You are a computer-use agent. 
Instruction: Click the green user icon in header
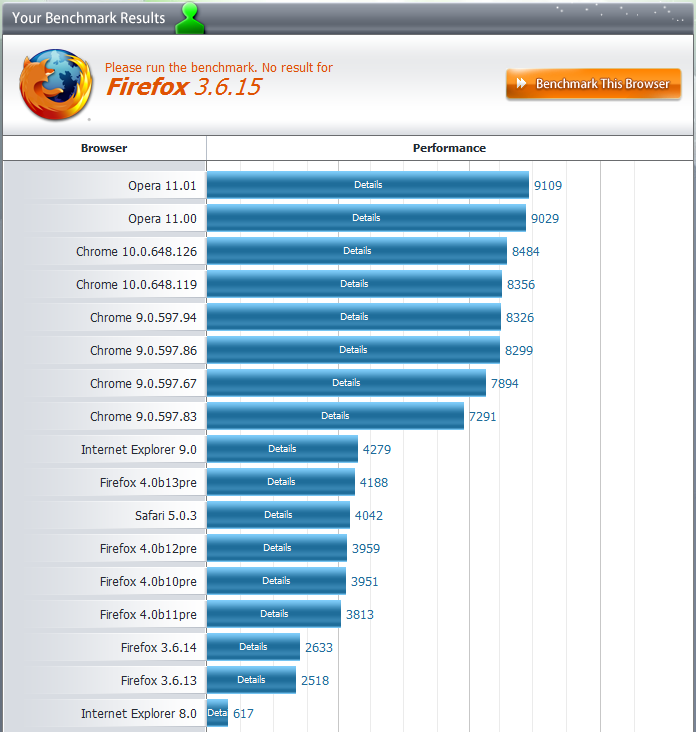pyautogui.click(x=190, y=18)
